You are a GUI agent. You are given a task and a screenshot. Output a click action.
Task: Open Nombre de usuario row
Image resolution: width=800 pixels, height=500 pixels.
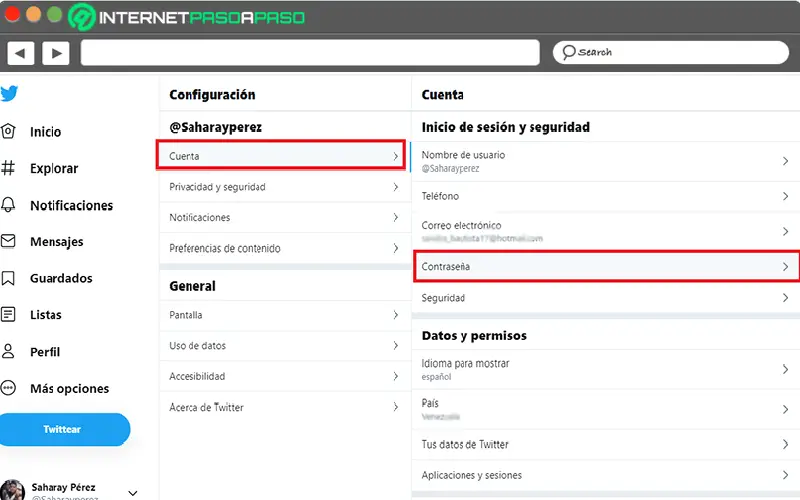[x=606, y=161]
